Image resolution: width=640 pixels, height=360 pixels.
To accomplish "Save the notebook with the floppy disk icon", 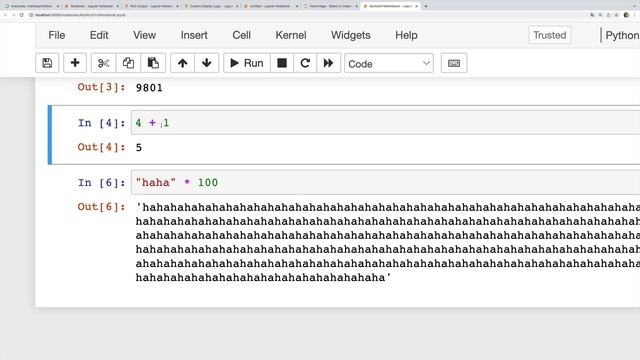I will (47, 63).
